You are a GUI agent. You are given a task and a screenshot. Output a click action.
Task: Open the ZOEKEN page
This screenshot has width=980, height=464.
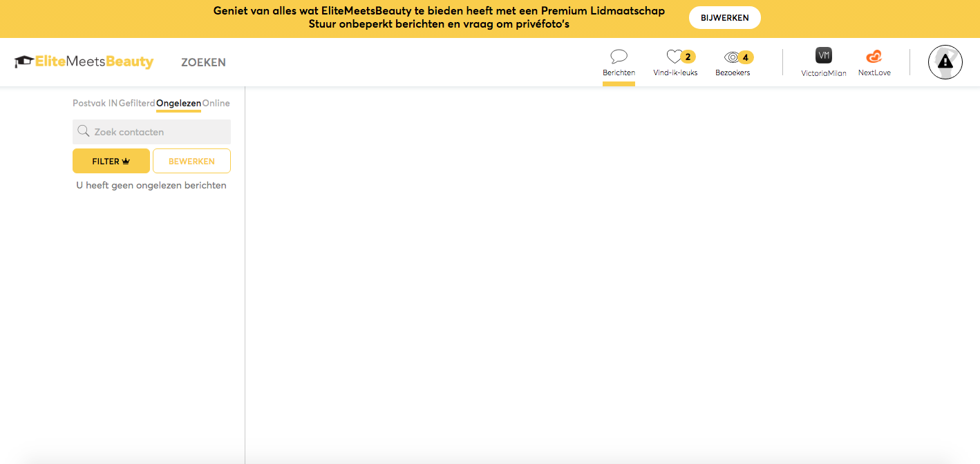pos(203,62)
